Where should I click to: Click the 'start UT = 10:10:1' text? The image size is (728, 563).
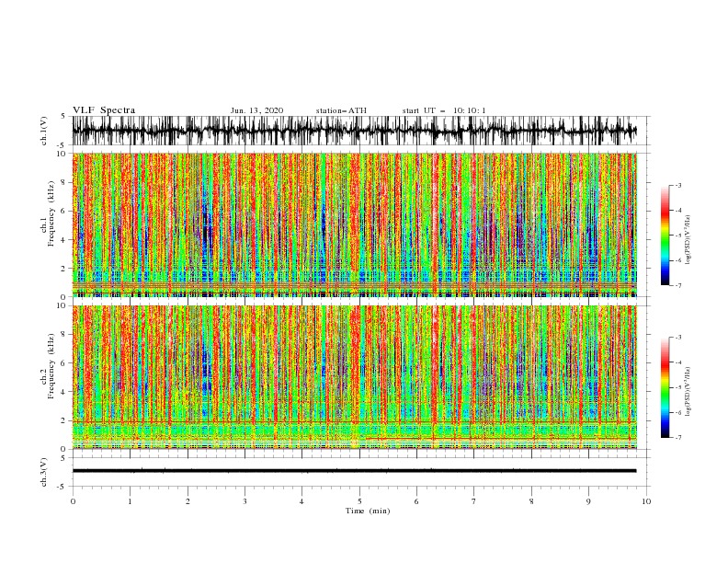pyautogui.click(x=444, y=110)
